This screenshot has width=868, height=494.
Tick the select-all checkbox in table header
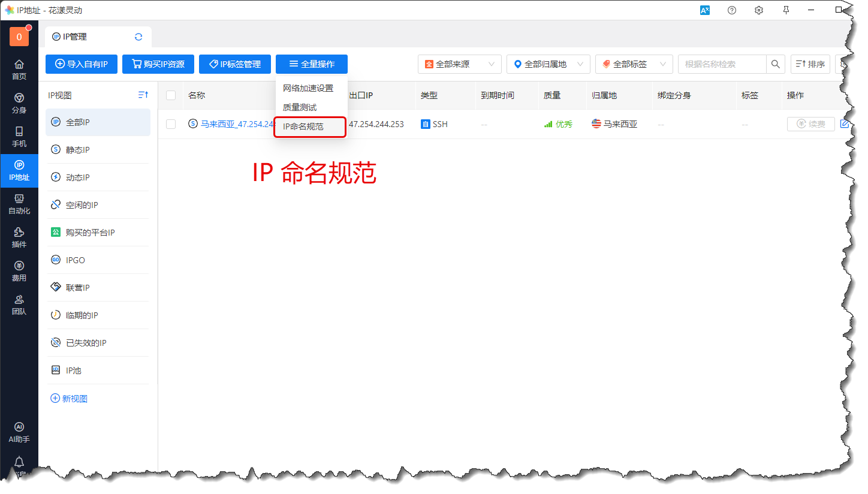coord(171,95)
